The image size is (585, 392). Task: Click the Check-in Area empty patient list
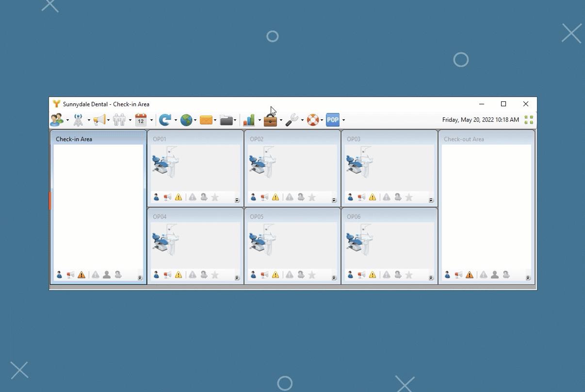tap(98, 206)
